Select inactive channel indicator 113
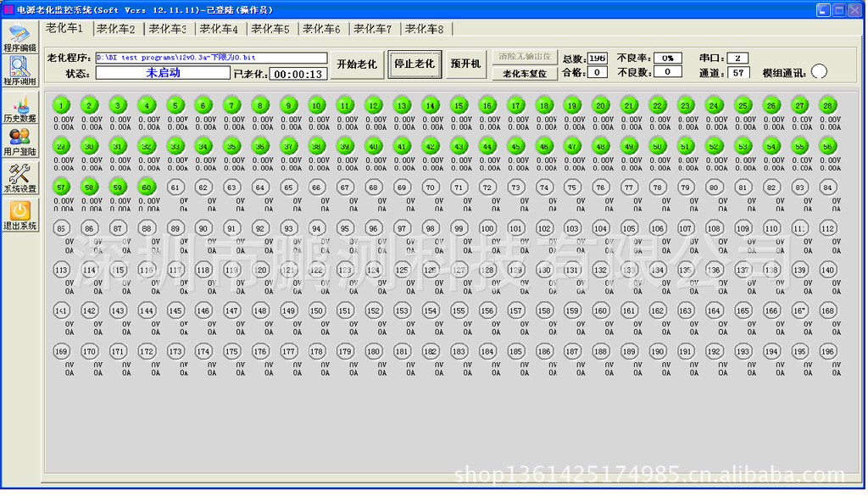 [61, 270]
